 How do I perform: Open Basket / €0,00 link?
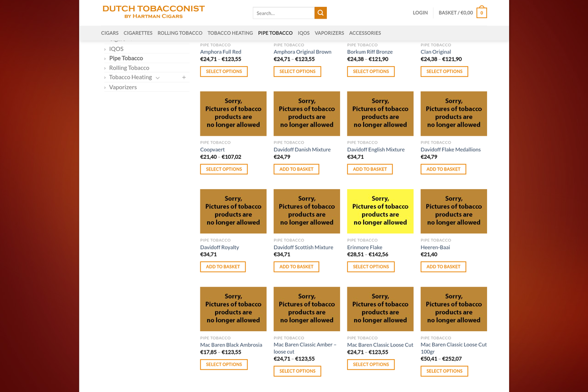456,13
